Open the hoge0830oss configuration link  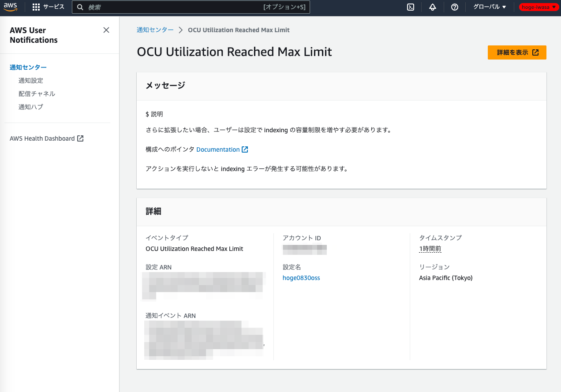(301, 278)
